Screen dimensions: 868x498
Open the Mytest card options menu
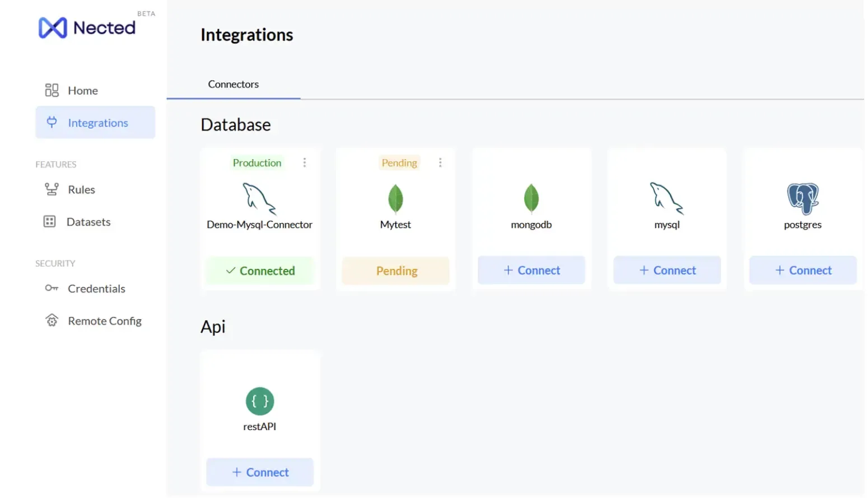coord(441,162)
